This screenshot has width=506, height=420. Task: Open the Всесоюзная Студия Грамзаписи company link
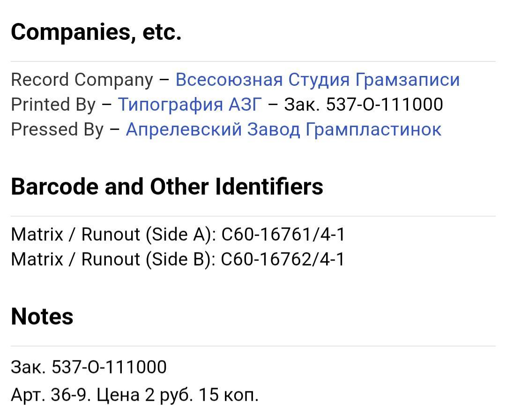(317, 80)
